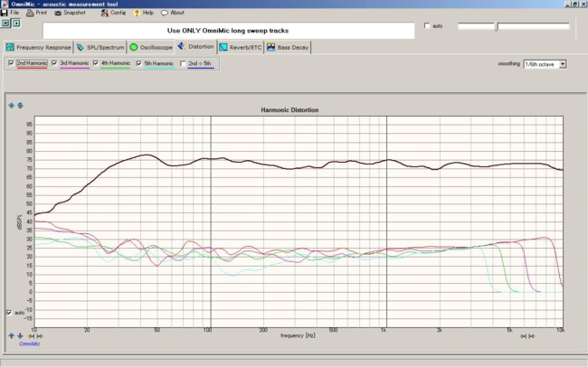This screenshot has width=588, height=367.
Task: Open the Reverb/ETC tab
Action: click(x=241, y=47)
